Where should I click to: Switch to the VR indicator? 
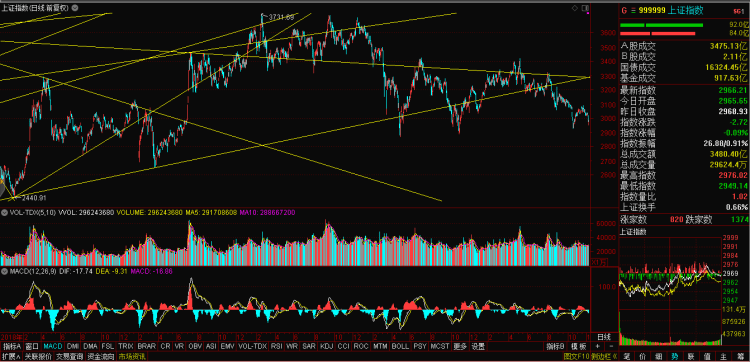[x=179, y=346]
